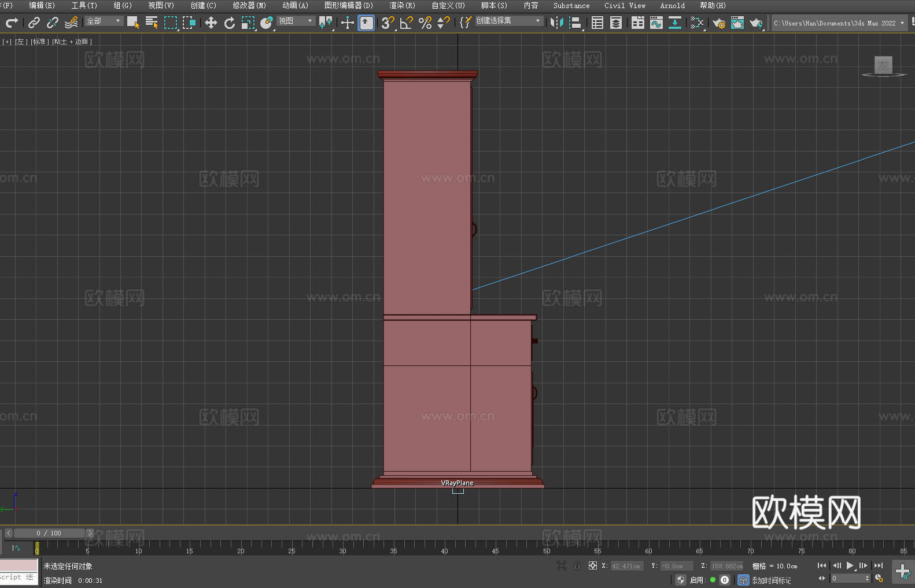Toggle Percent Snap
Screen dimensions: 915x588
[x=425, y=23]
